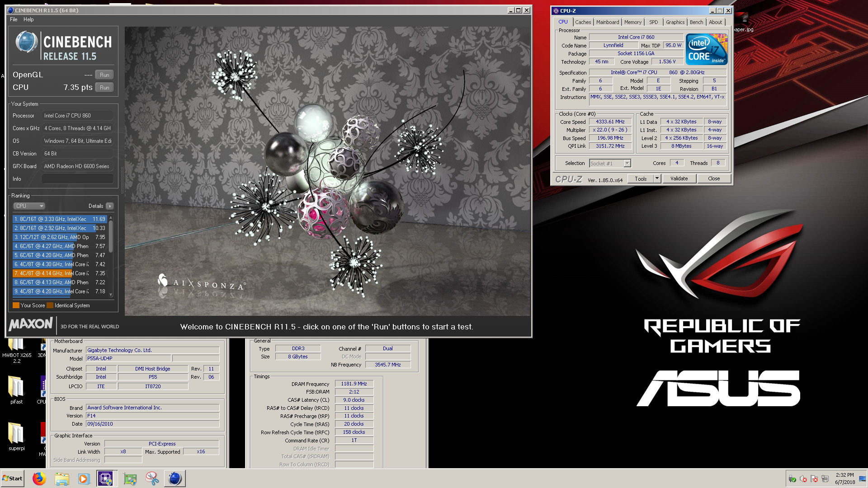
Task: Click the Identical System brown color swatch
Action: click(x=50, y=305)
